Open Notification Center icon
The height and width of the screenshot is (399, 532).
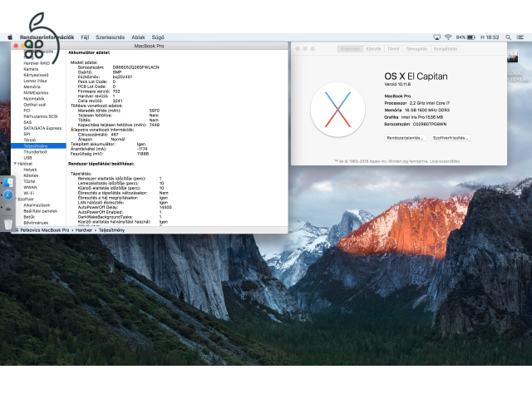click(520, 37)
